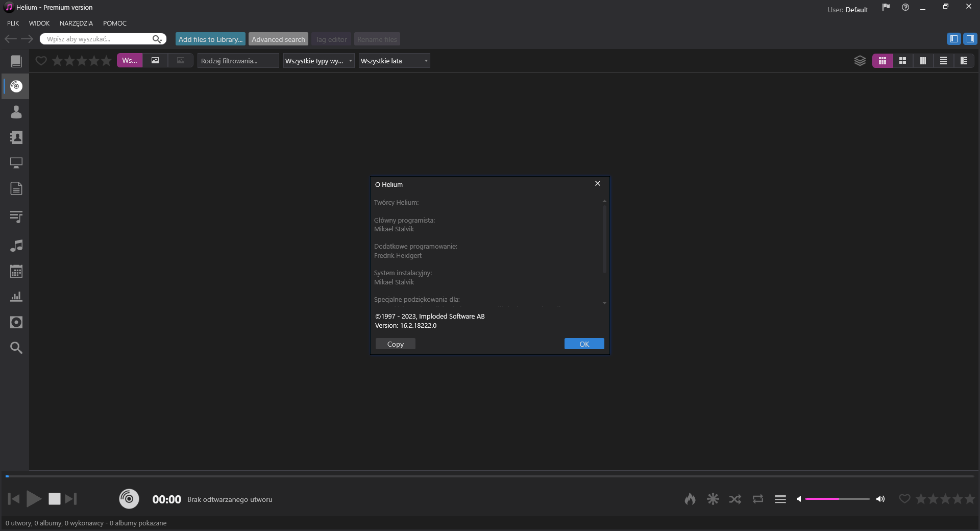Click the flame icon in player bar
This screenshot has width=980, height=531.
pyautogui.click(x=690, y=499)
